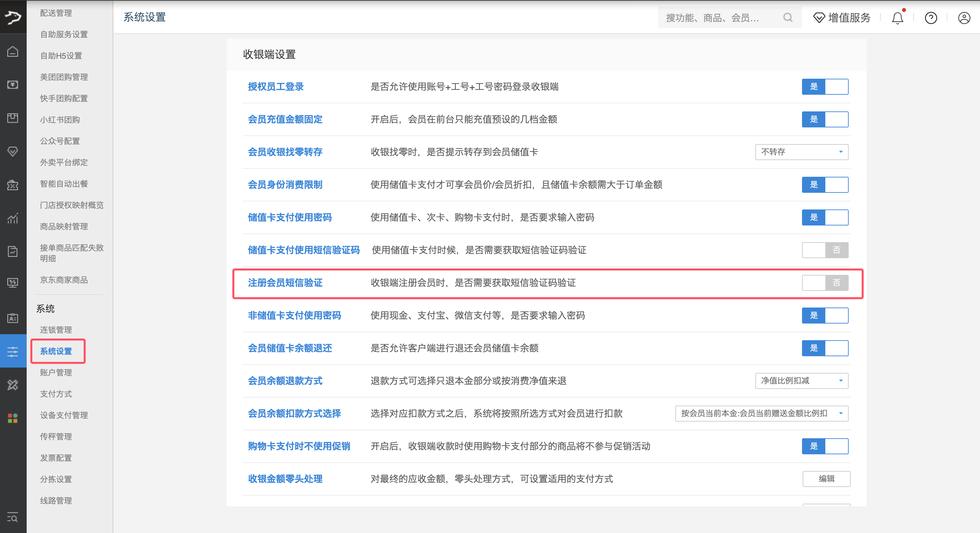This screenshot has width=980, height=533.
Task: Open the 按会员当前本金 deduction dropdown
Action: [762, 414]
